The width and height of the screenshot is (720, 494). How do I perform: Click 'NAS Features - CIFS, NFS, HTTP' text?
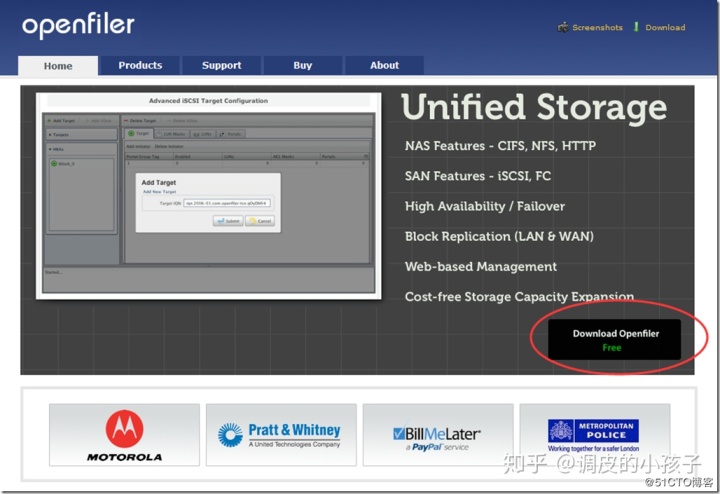pyautogui.click(x=500, y=146)
